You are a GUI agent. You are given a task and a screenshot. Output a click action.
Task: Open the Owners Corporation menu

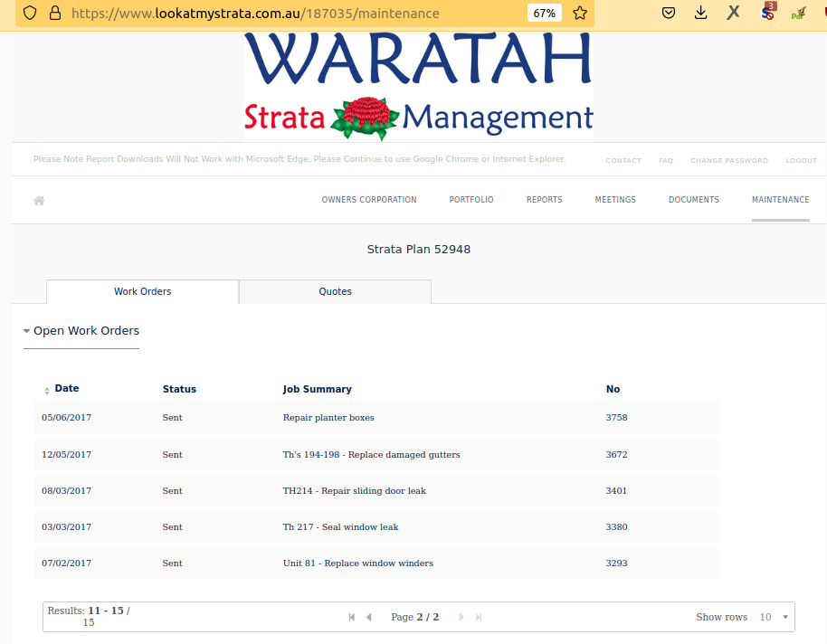(x=369, y=200)
